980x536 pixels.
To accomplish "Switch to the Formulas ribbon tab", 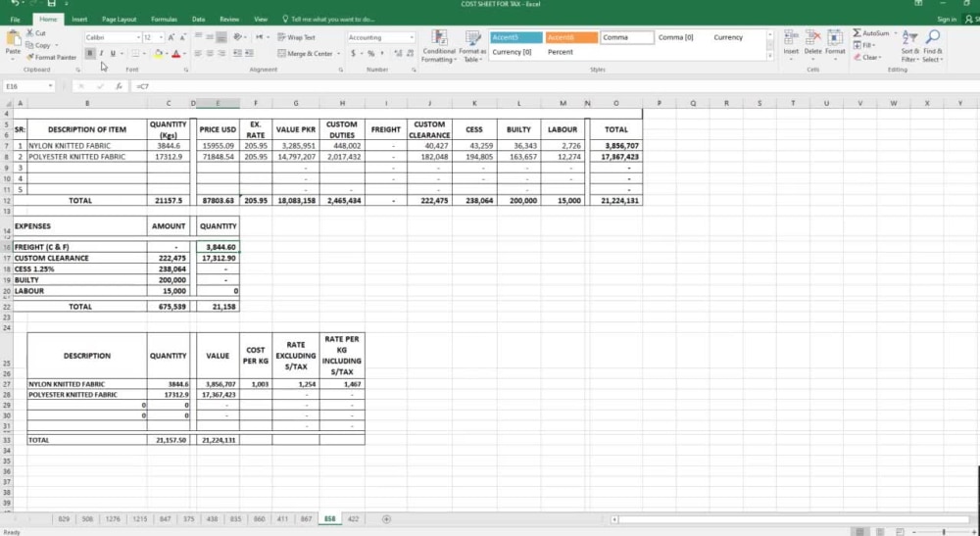I will pos(164,20).
